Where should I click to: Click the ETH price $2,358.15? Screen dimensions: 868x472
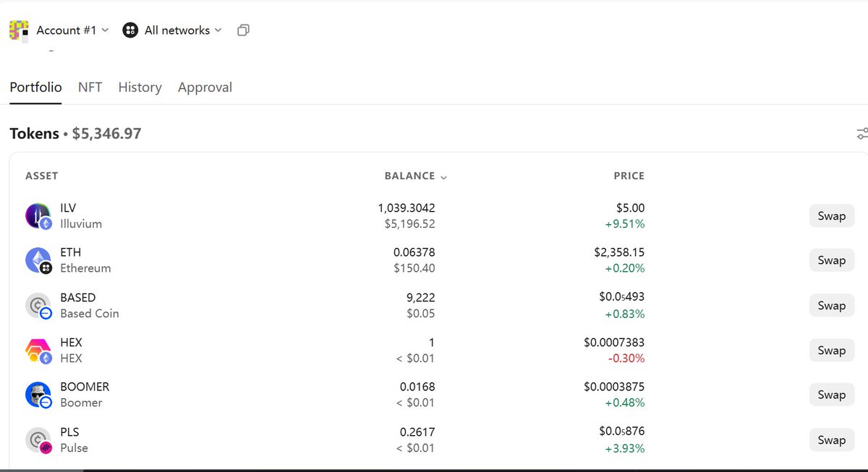tap(619, 252)
